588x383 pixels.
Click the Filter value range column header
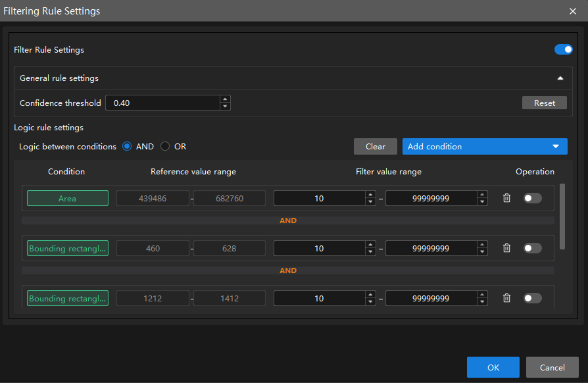click(x=389, y=172)
